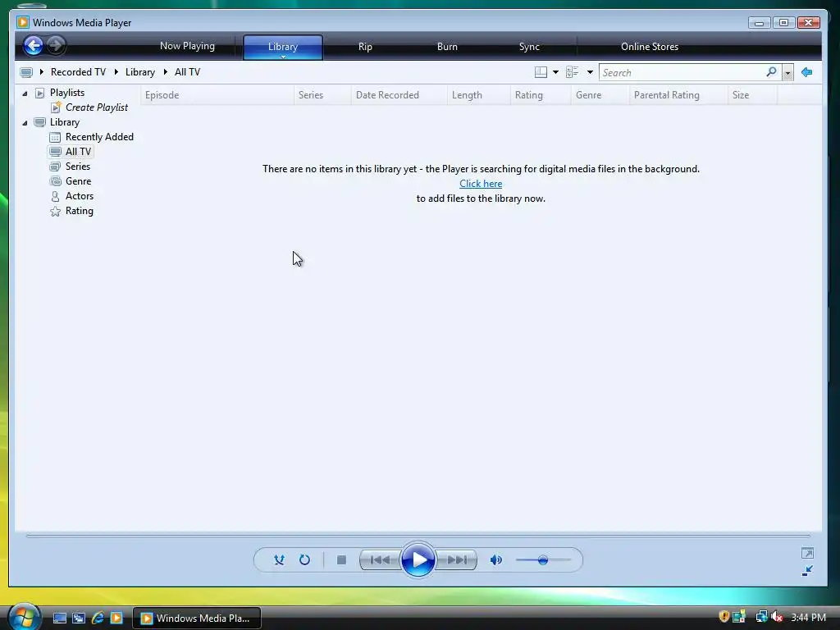Click the Recorded TV breadcrumb
This screenshot has height=630, width=840.
[78, 72]
